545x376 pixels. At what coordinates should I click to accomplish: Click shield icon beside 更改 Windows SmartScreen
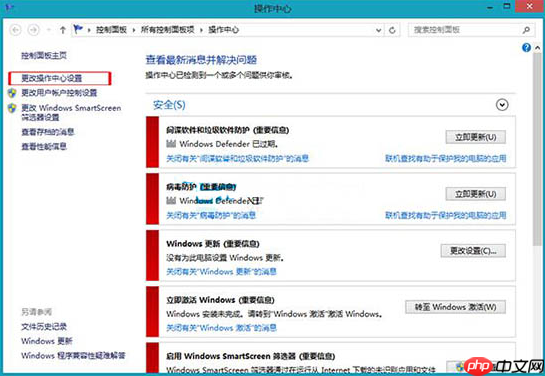(12, 108)
